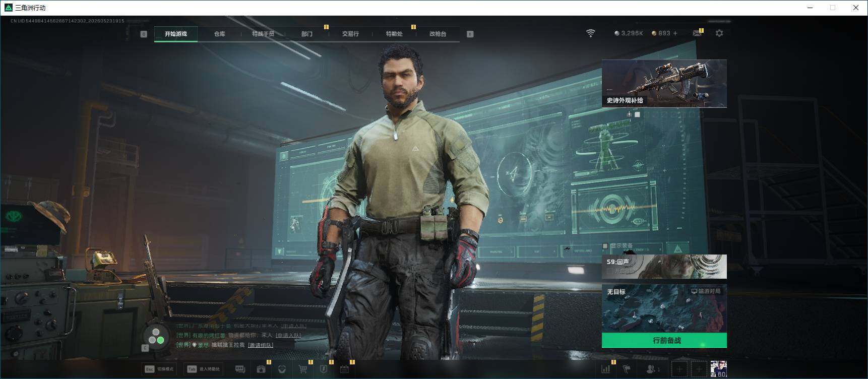The image size is (868, 379).
Task: Invite teammate to second empty plus slot
Action: (x=699, y=369)
